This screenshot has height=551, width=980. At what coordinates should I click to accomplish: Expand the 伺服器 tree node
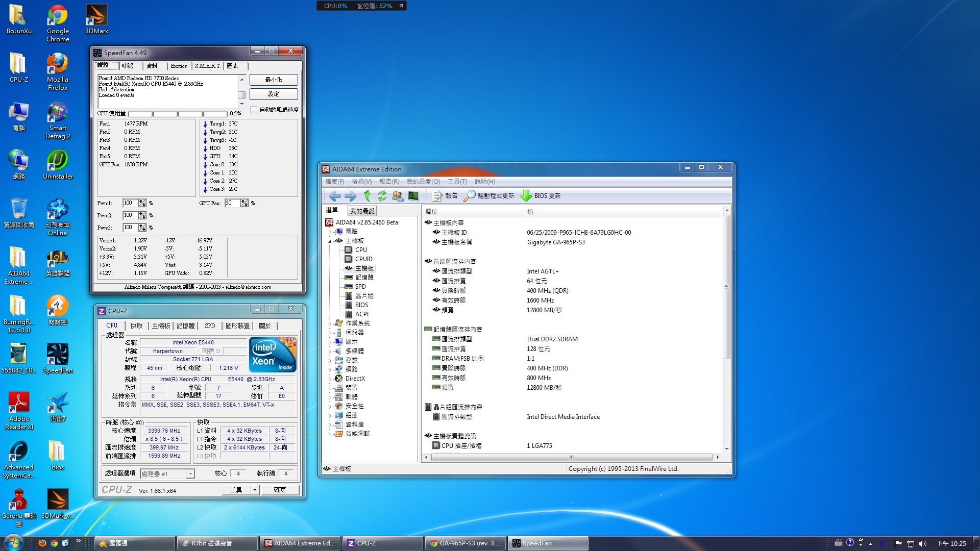pos(330,333)
